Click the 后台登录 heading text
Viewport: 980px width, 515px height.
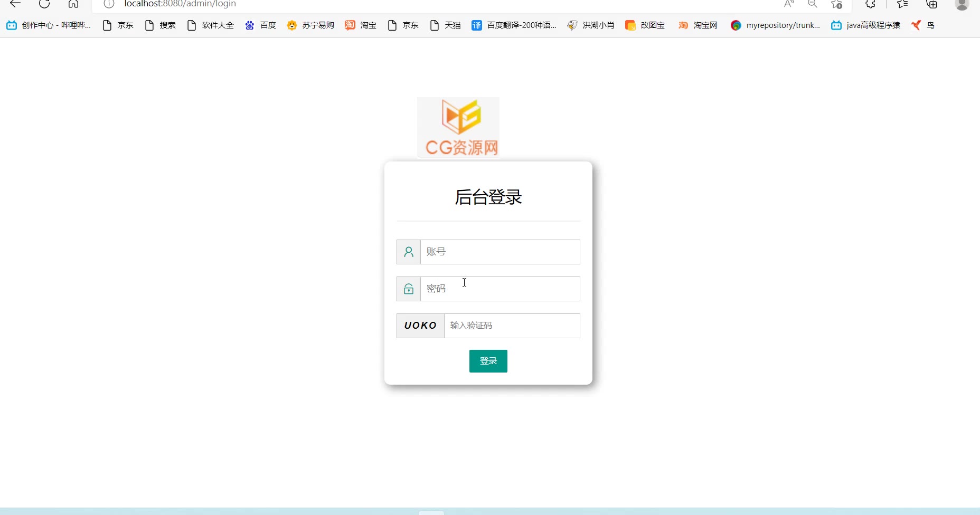coord(488,197)
